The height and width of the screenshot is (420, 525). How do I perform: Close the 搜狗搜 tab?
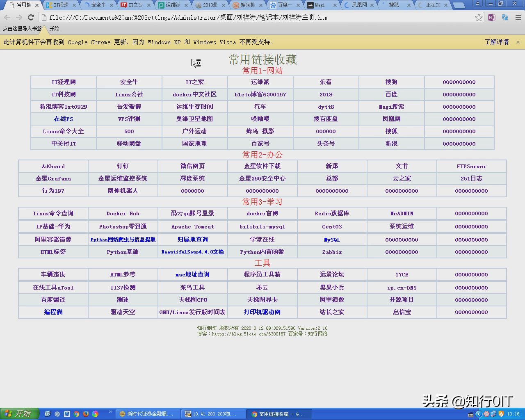point(260,5)
